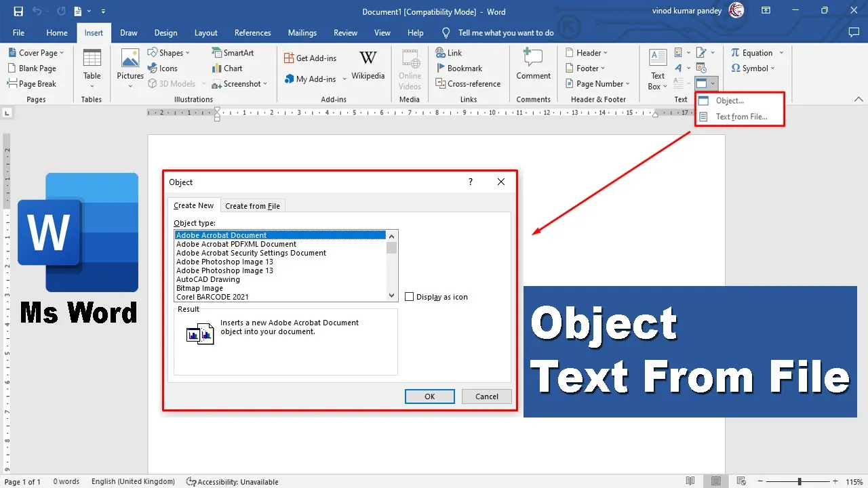Insert a Cover Page

(x=36, y=53)
